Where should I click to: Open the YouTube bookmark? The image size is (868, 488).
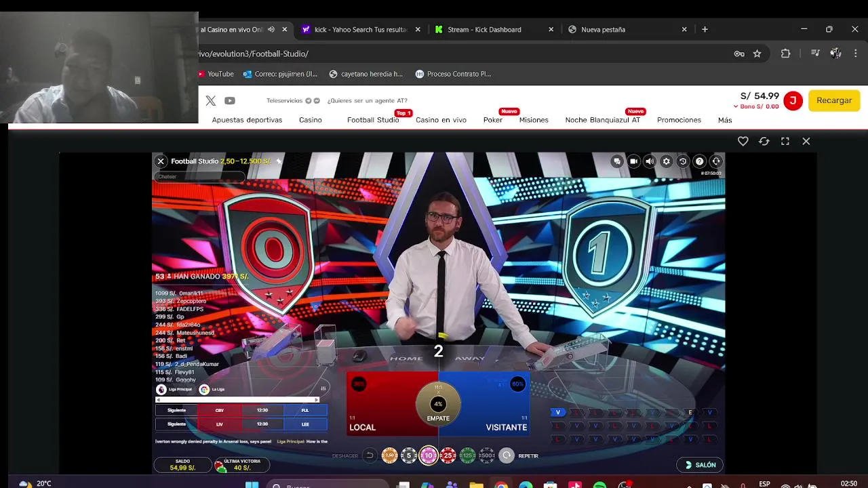pyautogui.click(x=216, y=74)
